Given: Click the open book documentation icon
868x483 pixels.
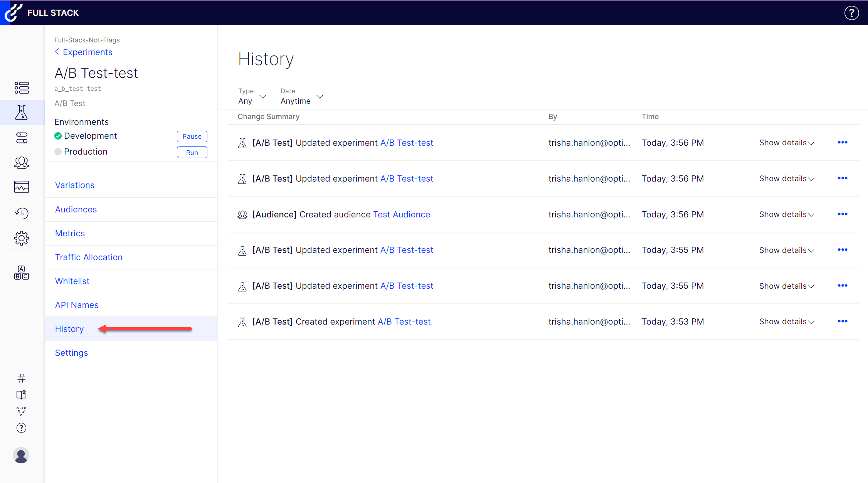Looking at the screenshot, I should point(22,395).
